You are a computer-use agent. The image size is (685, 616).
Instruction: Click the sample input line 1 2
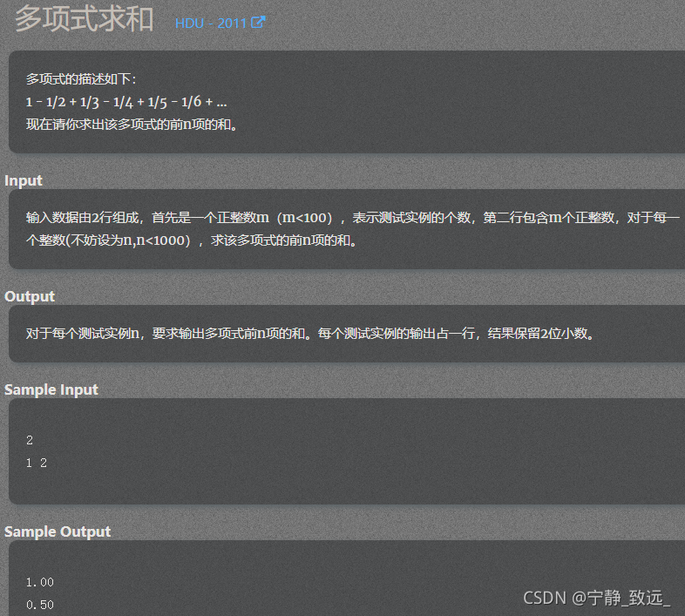point(37,463)
